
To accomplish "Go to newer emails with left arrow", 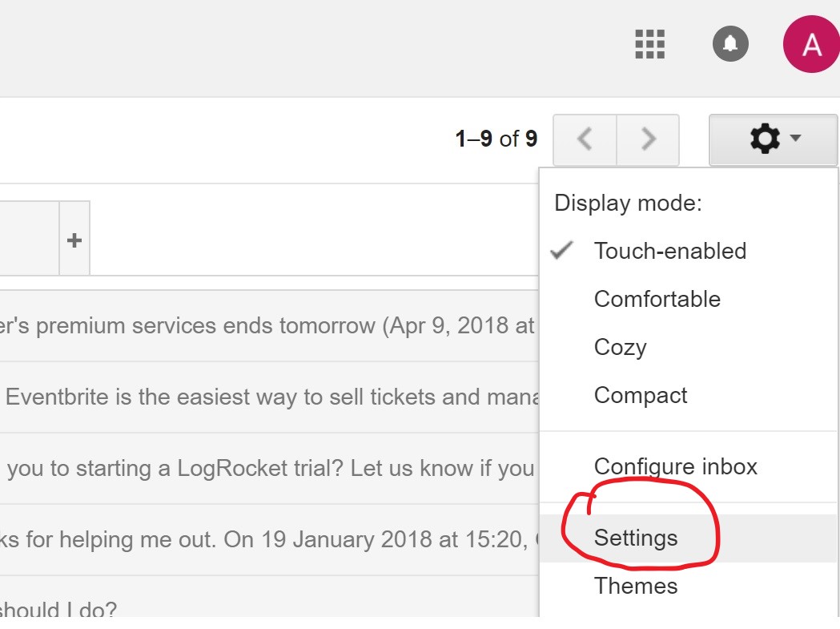I will tap(585, 139).
